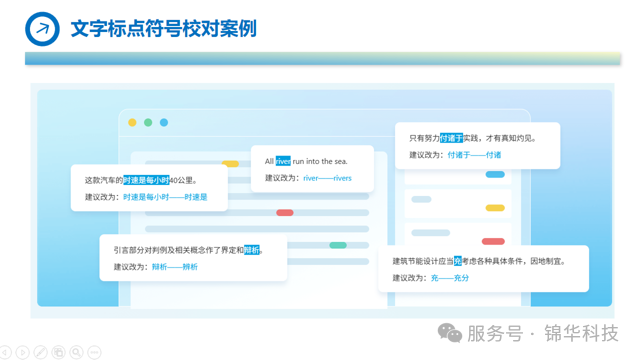Click the suggestion 充——充分
This screenshot has height=360, width=640.
pyautogui.click(x=450, y=278)
